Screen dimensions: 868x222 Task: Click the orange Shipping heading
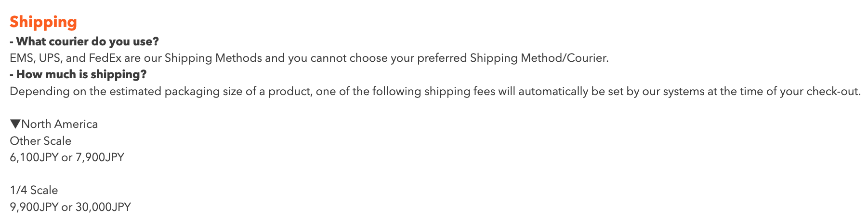tap(43, 22)
